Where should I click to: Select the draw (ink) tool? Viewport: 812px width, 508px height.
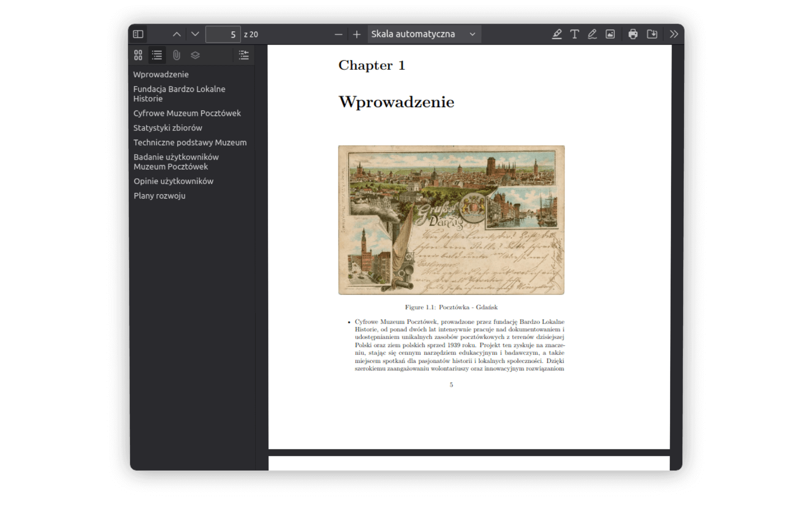pos(592,34)
